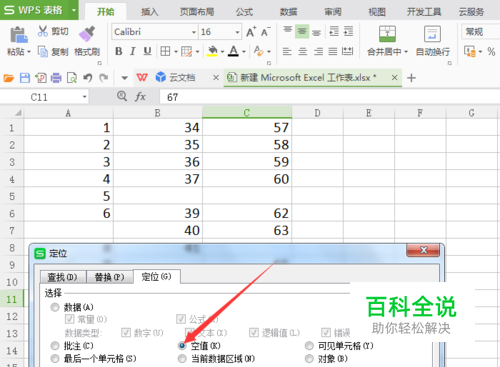The height and width of the screenshot is (367, 500).
Task: Click the increase indent icon
Action: (348, 31)
